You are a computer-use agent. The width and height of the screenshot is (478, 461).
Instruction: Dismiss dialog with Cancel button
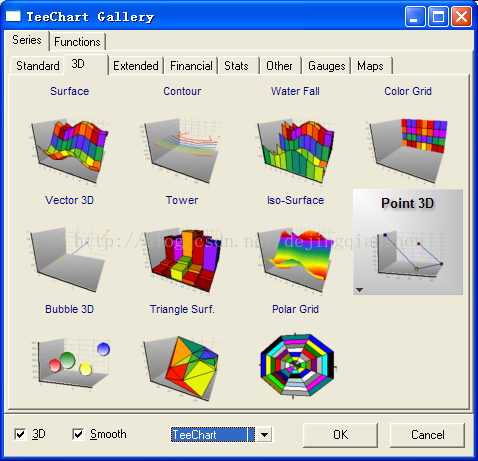[x=427, y=435]
